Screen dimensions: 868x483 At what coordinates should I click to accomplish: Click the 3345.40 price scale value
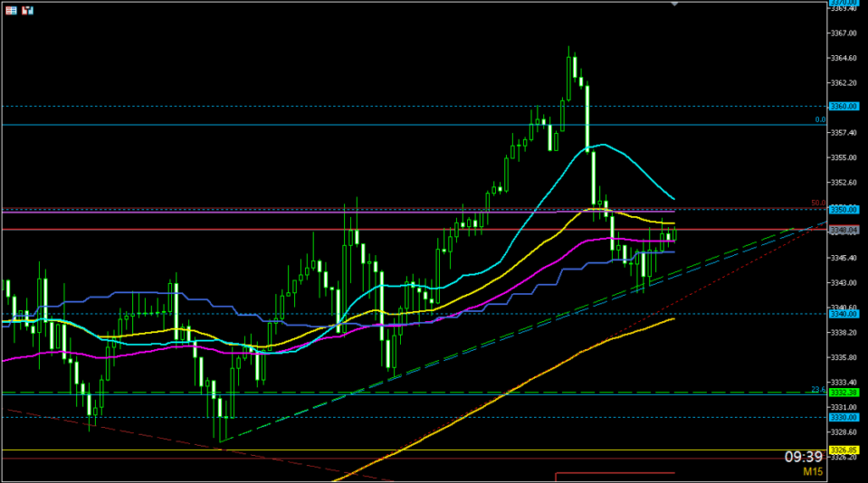(843, 258)
